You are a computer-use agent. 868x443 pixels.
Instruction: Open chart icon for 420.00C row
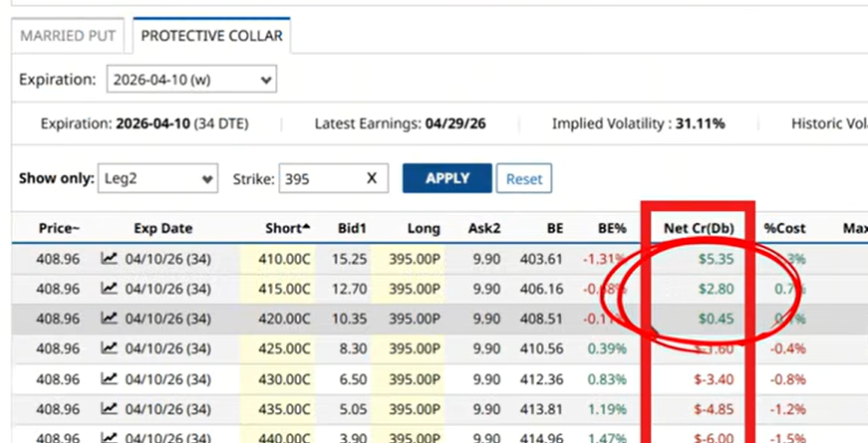tap(110, 320)
